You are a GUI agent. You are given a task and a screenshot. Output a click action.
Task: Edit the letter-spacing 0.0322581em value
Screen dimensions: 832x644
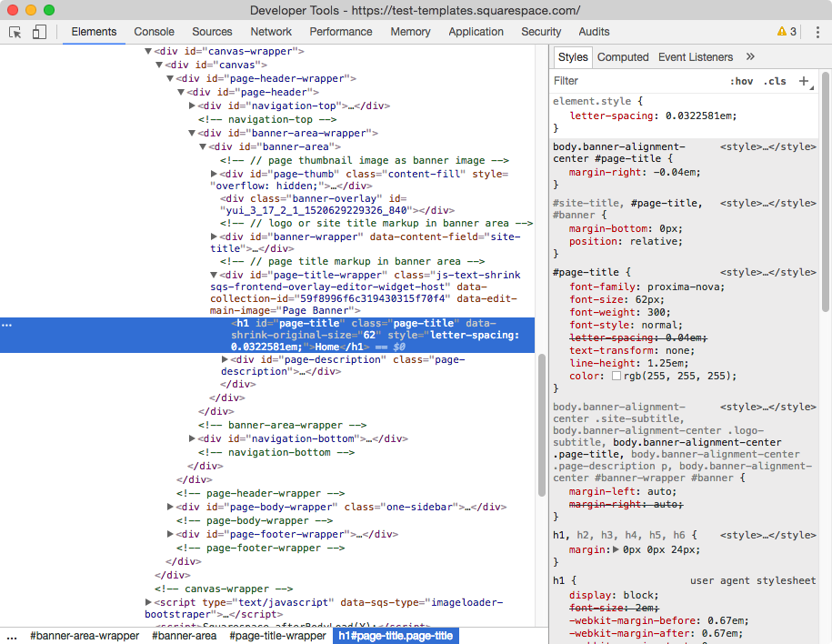[699, 116]
